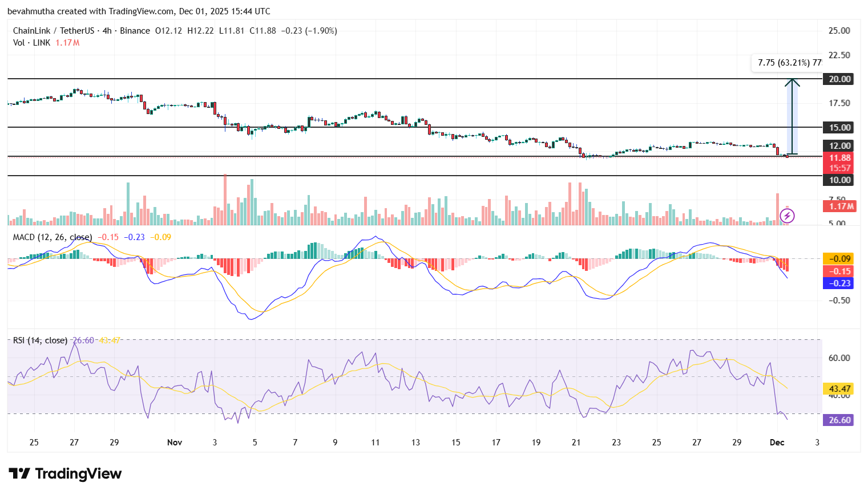The image size is (868, 495).
Task: Click the red 11.88 current price label
Action: tap(838, 157)
